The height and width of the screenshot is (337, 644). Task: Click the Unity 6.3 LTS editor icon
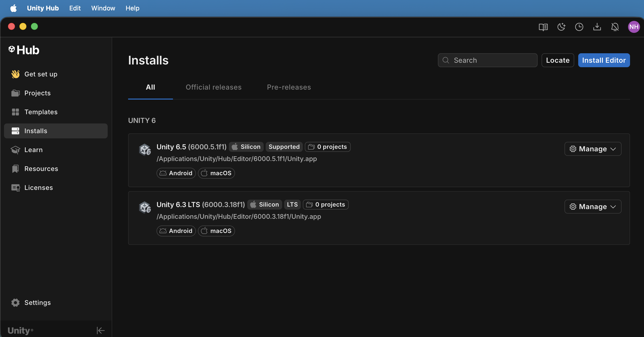point(145,207)
